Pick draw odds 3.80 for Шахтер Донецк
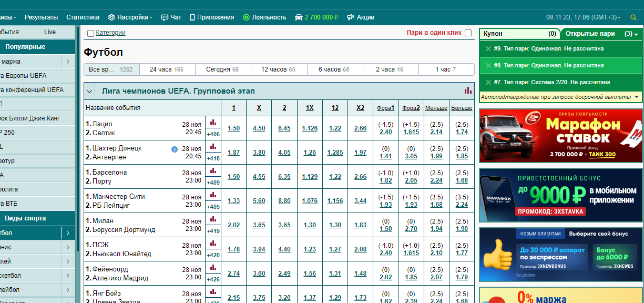The height and width of the screenshot is (303, 644). pyautogui.click(x=259, y=153)
